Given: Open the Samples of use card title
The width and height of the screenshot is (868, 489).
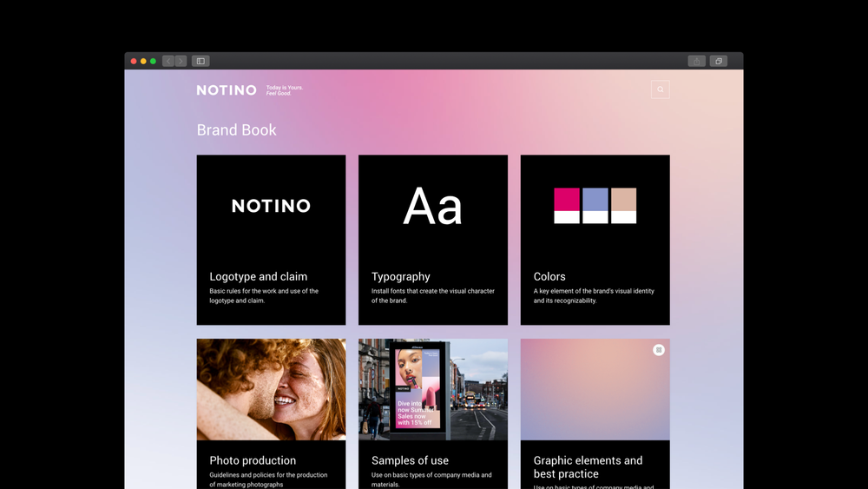Looking at the screenshot, I should 410,460.
